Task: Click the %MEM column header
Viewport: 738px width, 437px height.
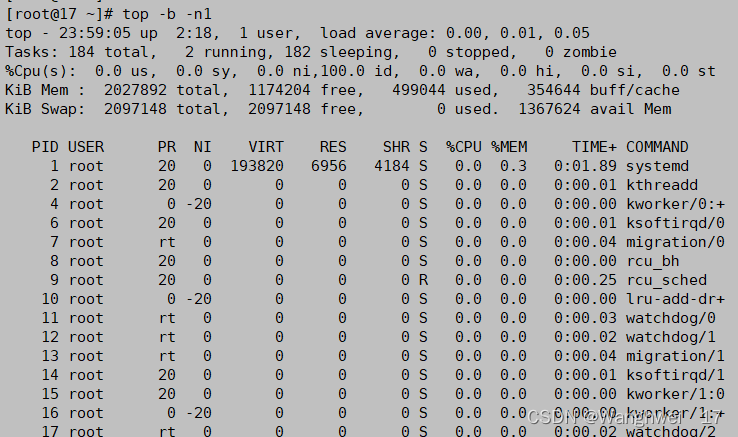Action: tap(509, 147)
